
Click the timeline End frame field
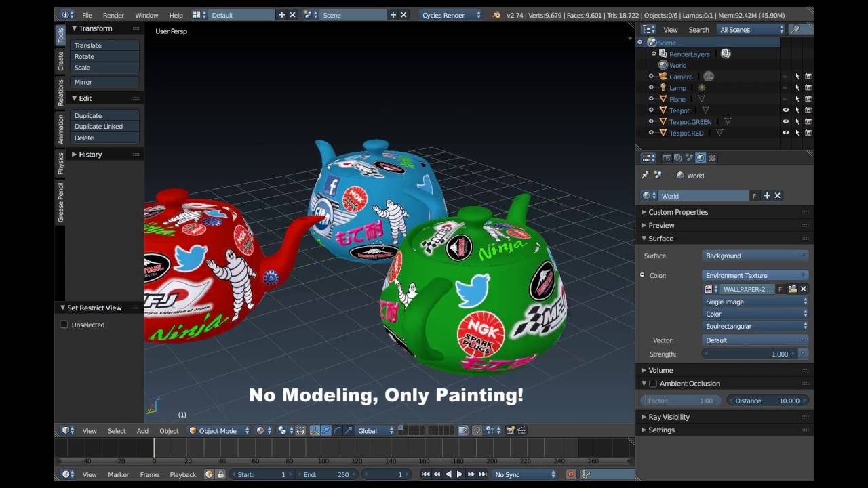326,474
